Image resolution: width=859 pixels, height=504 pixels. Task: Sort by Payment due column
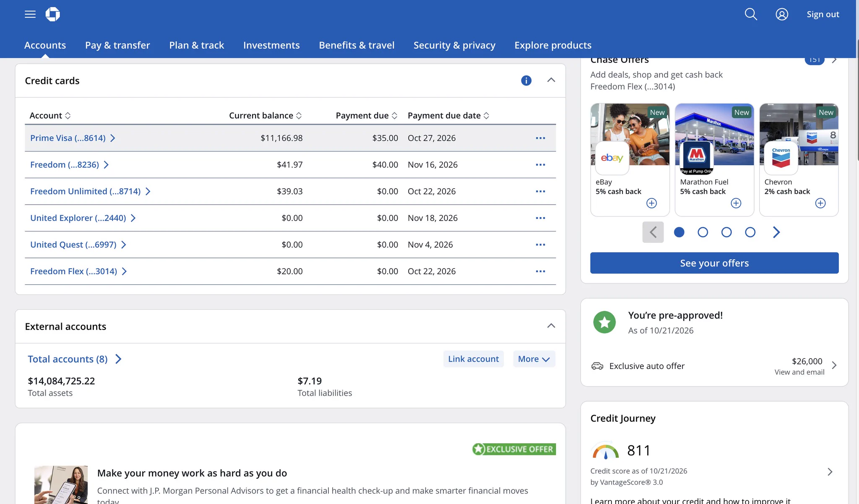click(367, 115)
